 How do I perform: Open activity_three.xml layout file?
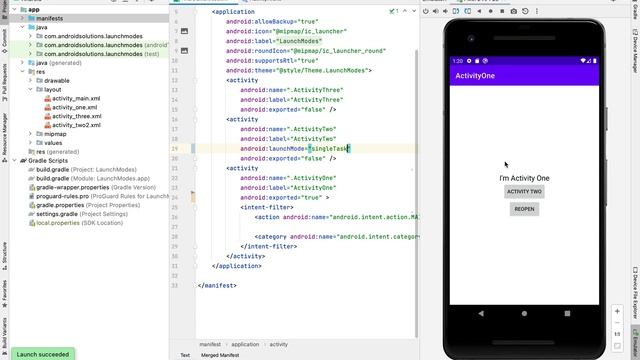point(73,116)
